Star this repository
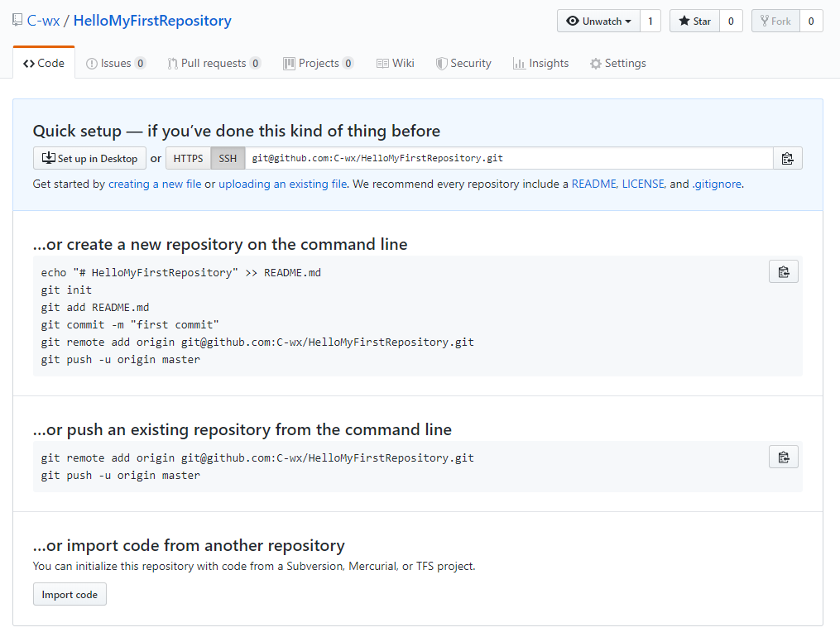This screenshot has width=840, height=637. (695, 21)
